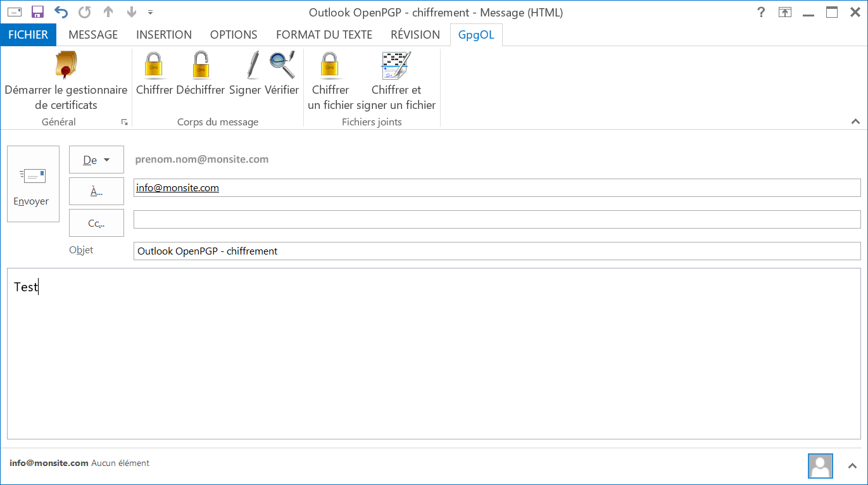Go to previous item with the up arrow

108,12
